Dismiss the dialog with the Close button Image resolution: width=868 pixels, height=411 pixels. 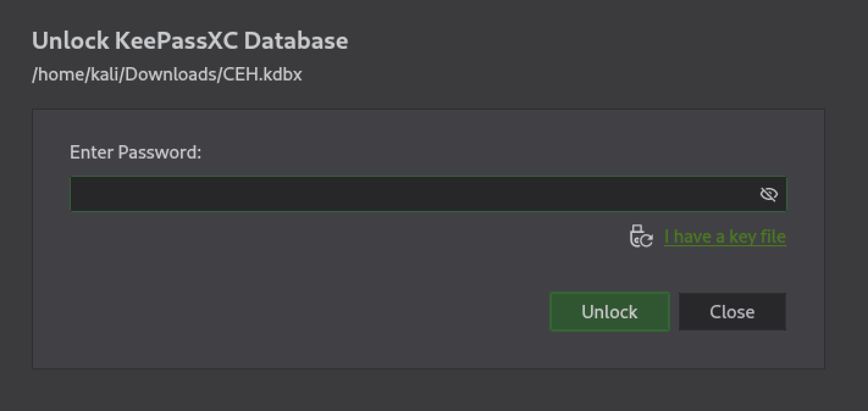point(732,312)
